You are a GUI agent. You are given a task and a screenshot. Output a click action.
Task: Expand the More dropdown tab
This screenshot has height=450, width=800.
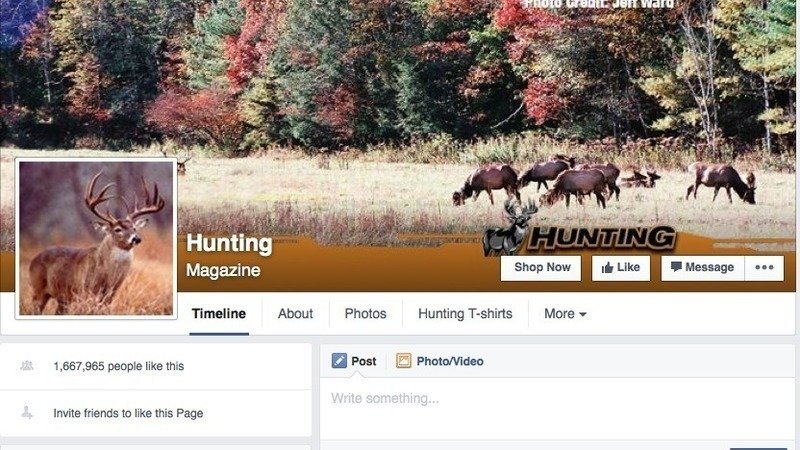(x=565, y=314)
